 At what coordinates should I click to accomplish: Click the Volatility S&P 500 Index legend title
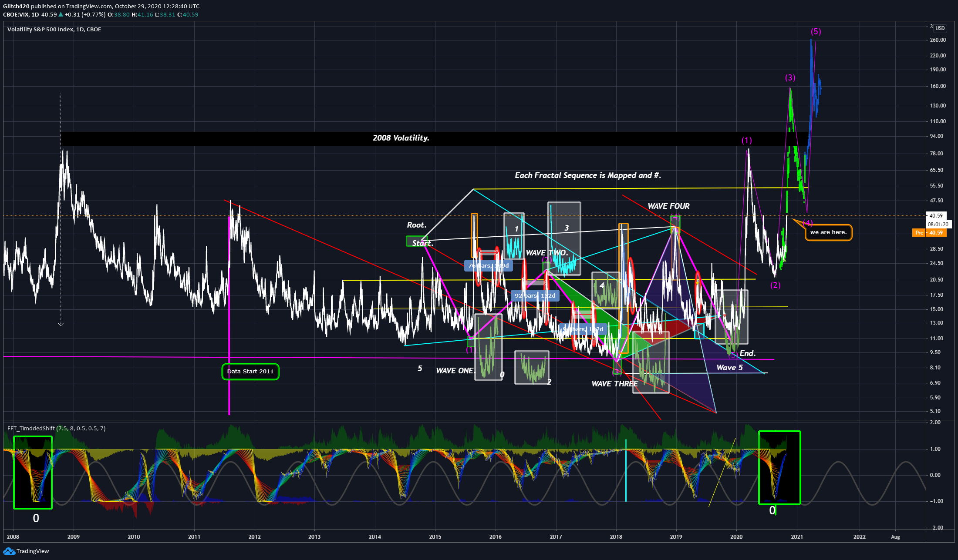tap(54, 29)
